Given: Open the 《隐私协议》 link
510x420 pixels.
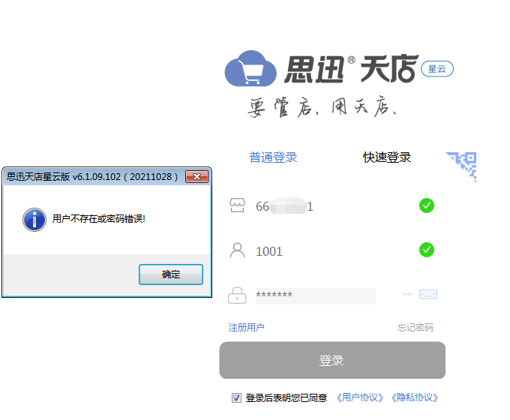Looking at the screenshot, I should (x=415, y=397).
